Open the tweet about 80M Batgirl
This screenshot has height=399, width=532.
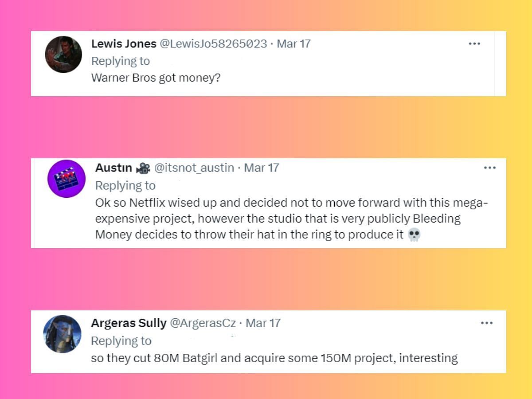[x=274, y=358]
